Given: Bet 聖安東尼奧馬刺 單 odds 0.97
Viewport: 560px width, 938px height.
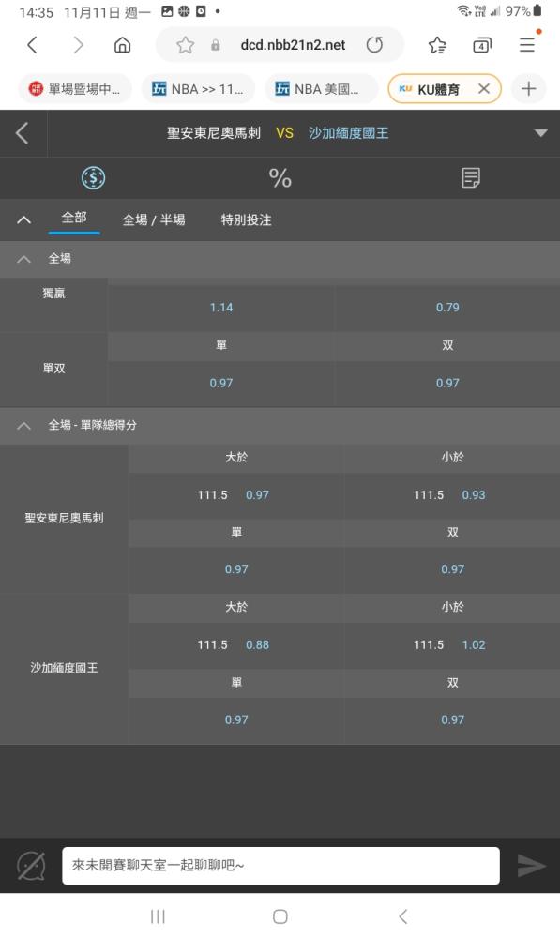Looking at the screenshot, I should 236,569.
